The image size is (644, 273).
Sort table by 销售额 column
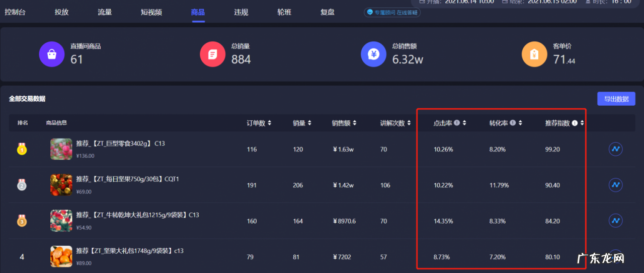point(354,123)
